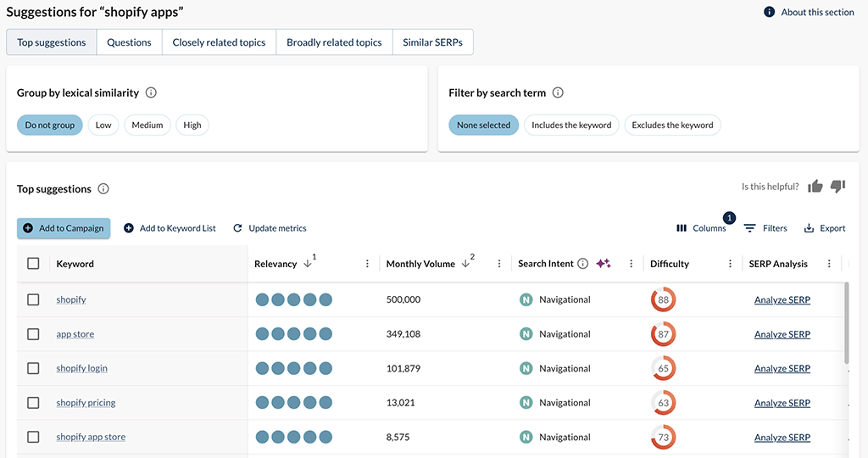Export the suggestions table
868x458 pixels.
tap(824, 228)
